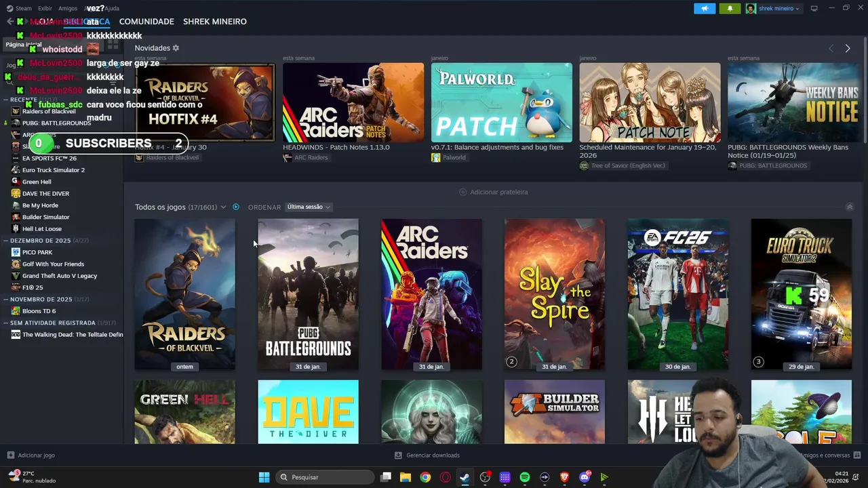Image resolution: width=868 pixels, height=488 pixels.
Task: Expand the Todos os jogos dropdown chevron
Action: tap(223, 207)
